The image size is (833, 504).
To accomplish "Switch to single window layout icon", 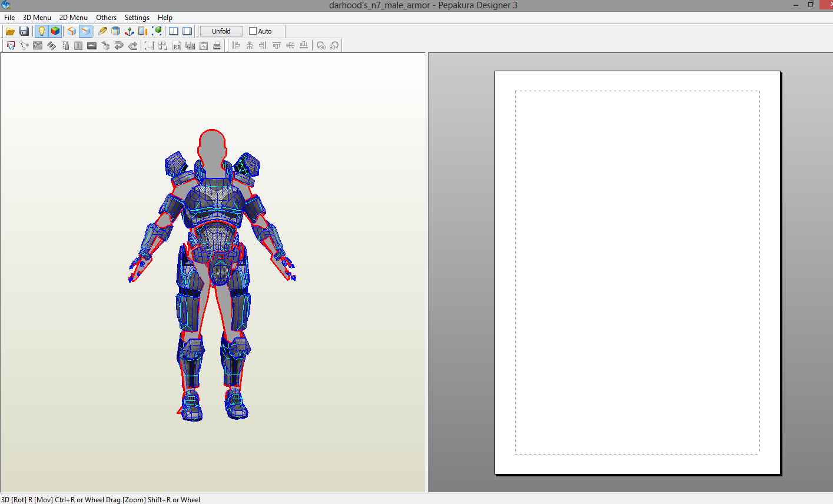I will point(187,31).
